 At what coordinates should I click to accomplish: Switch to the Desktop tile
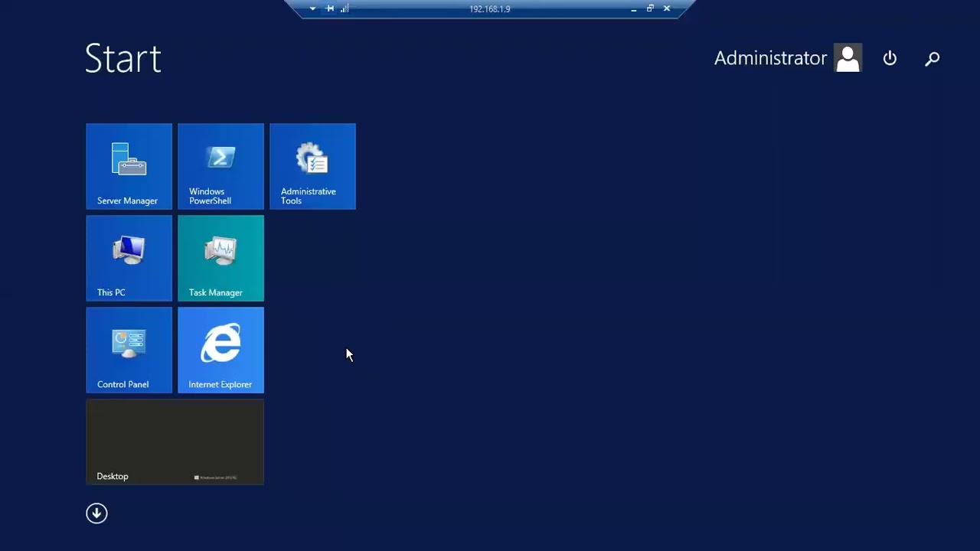[x=175, y=442]
